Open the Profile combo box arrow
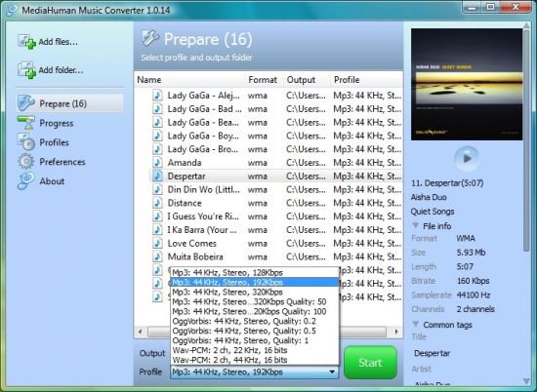537x392 pixels. click(x=332, y=372)
